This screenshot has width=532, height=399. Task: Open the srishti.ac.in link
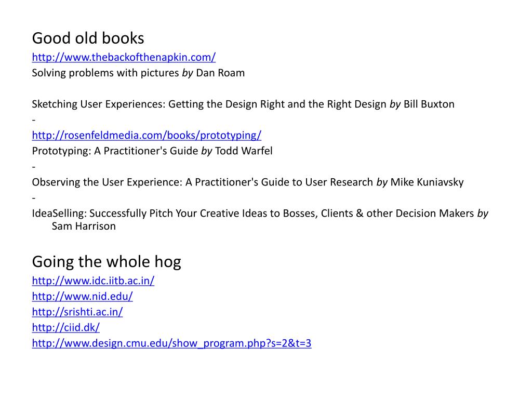point(77,312)
